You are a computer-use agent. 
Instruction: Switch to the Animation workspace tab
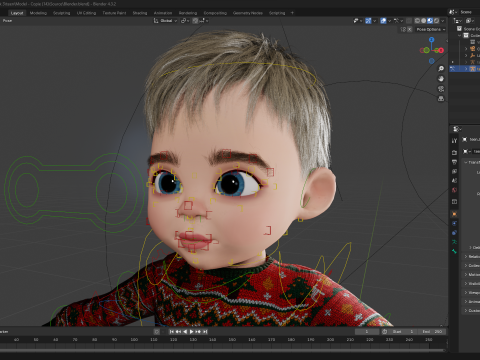pyautogui.click(x=163, y=13)
